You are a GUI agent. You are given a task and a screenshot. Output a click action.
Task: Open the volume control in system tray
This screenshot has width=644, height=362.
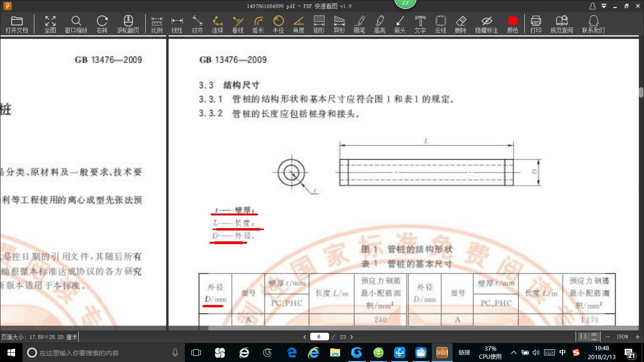(x=536, y=353)
